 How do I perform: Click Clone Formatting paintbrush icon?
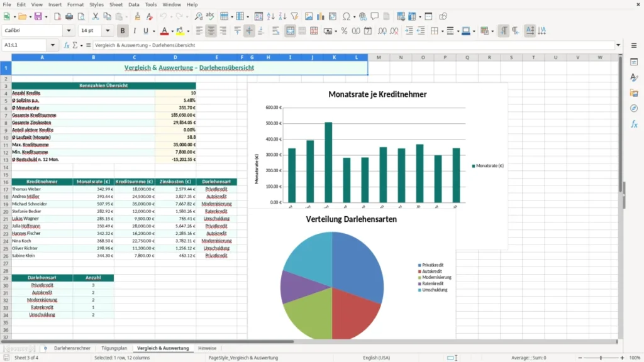pyautogui.click(x=138, y=16)
